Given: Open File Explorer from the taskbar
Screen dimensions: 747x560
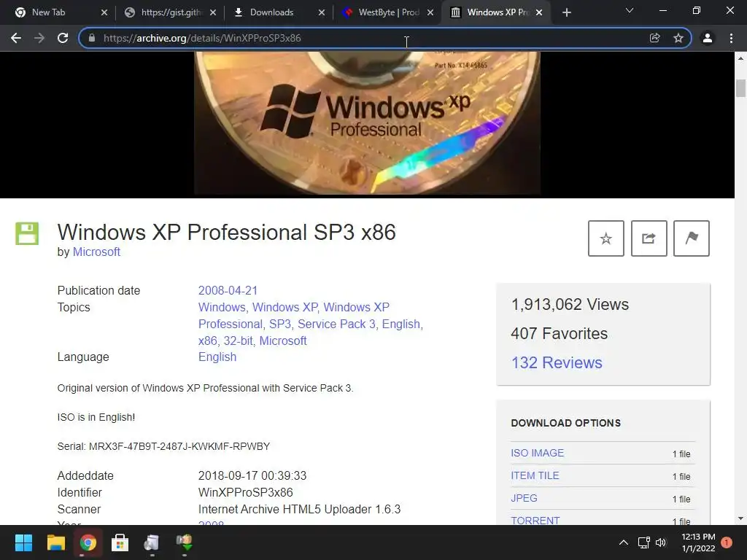Looking at the screenshot, I should 55,542.
